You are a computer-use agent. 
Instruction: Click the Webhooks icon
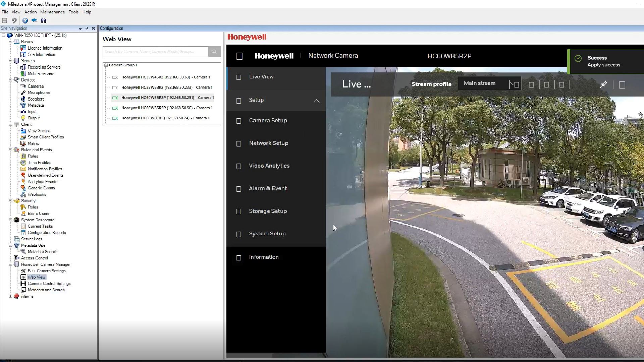23,194
